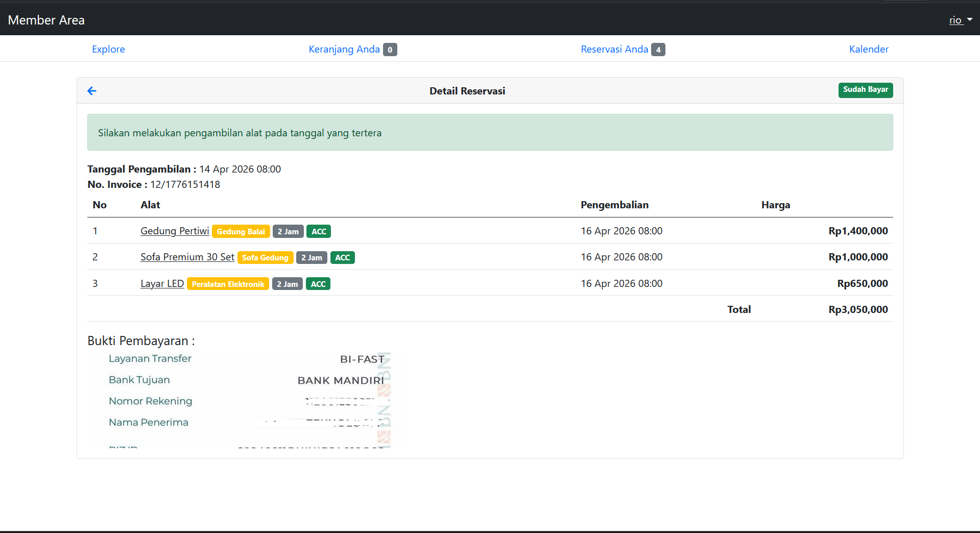This screenshot has width=980, height=533.
Task: Select pickup date 14 Apr 2026 08:00
Action: click(x=240, y=169)
